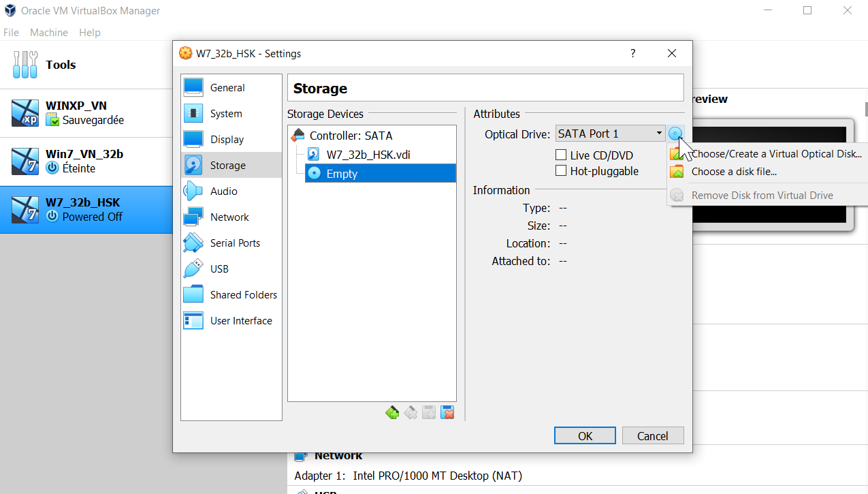Open the Optical Drive SATA Port dropdown
Viewport: 868px width, 494px height.
610,134
